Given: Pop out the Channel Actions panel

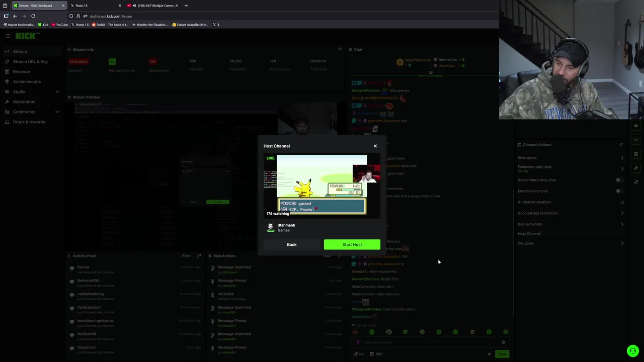Looking at the screenshot, I should point(621,145).
